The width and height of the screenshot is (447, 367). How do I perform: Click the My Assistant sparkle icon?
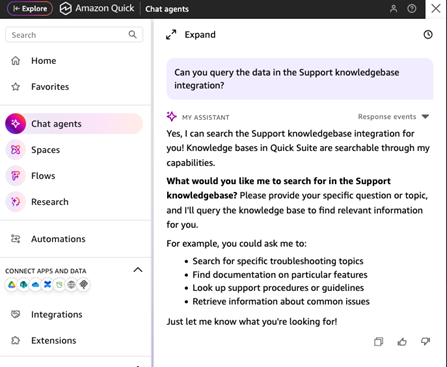(x=171, y=116)
